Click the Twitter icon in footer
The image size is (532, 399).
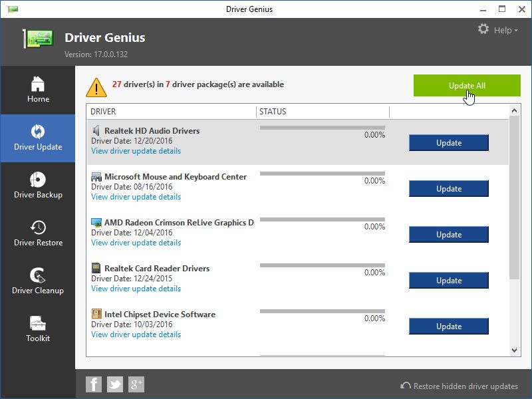(x=115, y=384)
